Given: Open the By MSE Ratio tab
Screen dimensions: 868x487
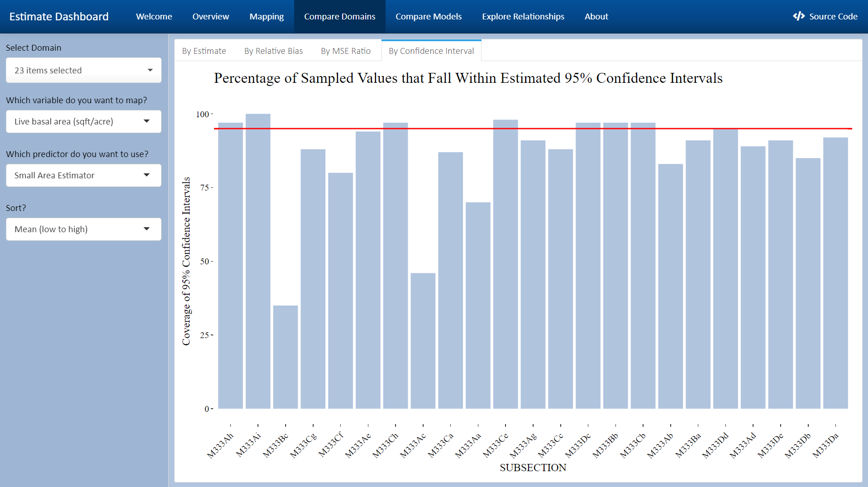Looking at the screenshot, I should point(346,51).
